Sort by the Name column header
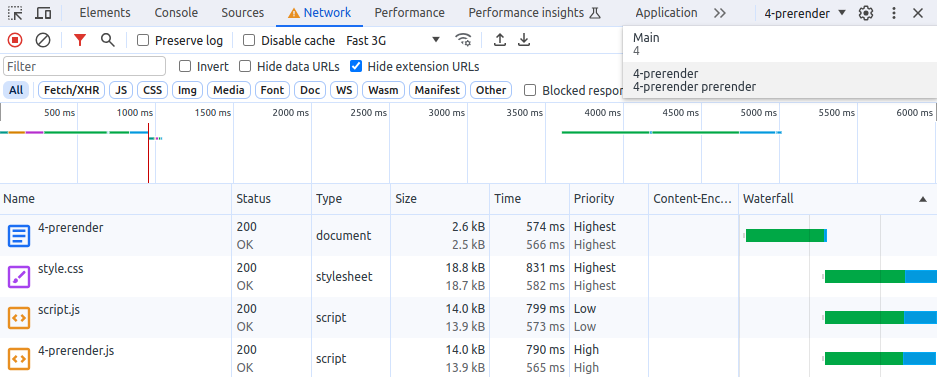Screen dimensions: 937x377 pos(116,199)
